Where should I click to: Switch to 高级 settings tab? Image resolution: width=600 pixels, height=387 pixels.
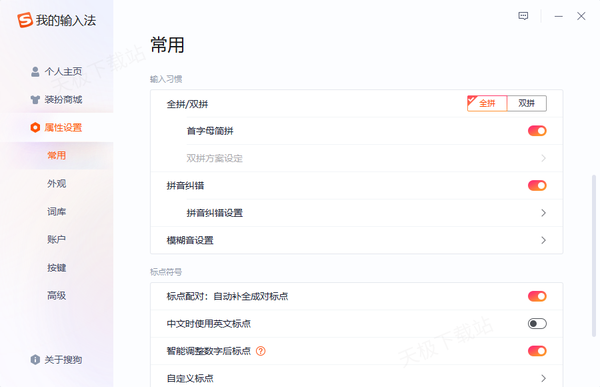pos(57,296)
